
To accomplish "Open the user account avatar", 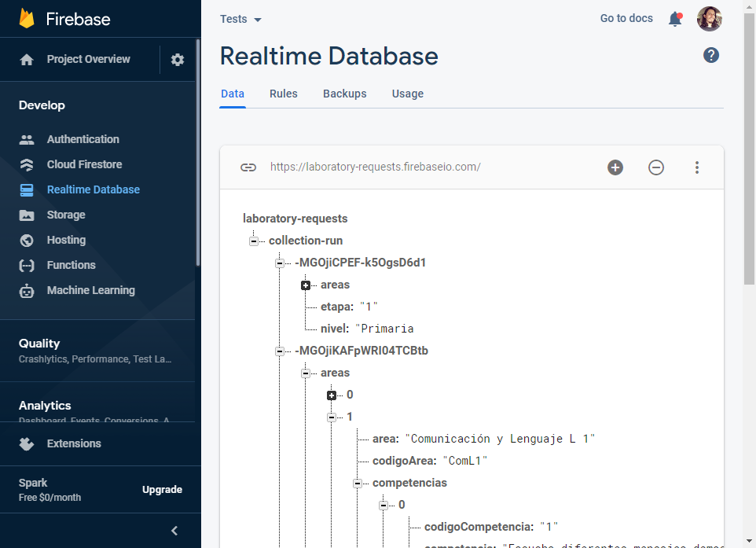I will click(709, 19).
